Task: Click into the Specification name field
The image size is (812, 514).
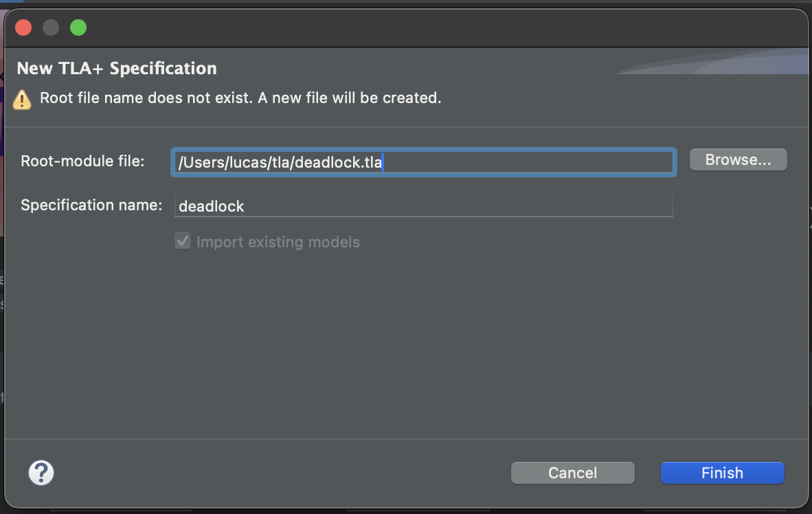Action: pyautogui.click(x=424, y=205)
